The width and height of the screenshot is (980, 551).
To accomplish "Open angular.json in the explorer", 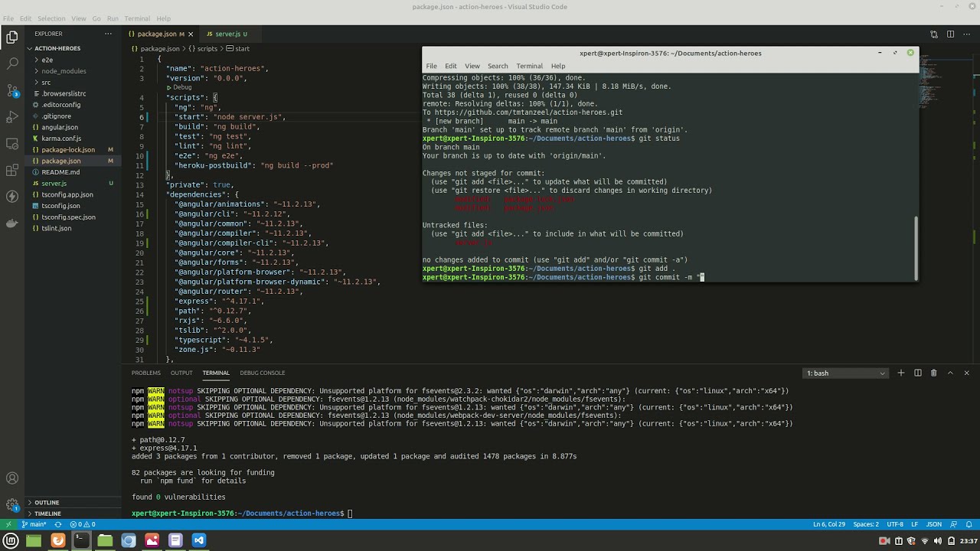I will point(60,127).
